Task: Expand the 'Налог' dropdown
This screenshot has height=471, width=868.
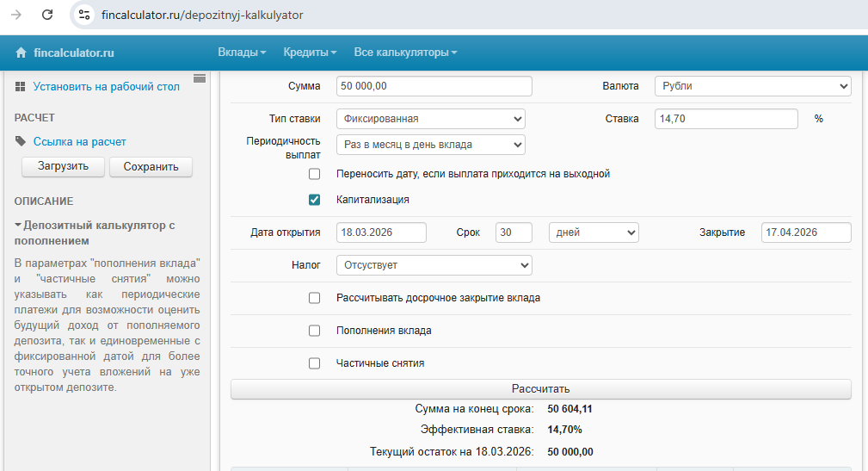Action: (434, 265)
